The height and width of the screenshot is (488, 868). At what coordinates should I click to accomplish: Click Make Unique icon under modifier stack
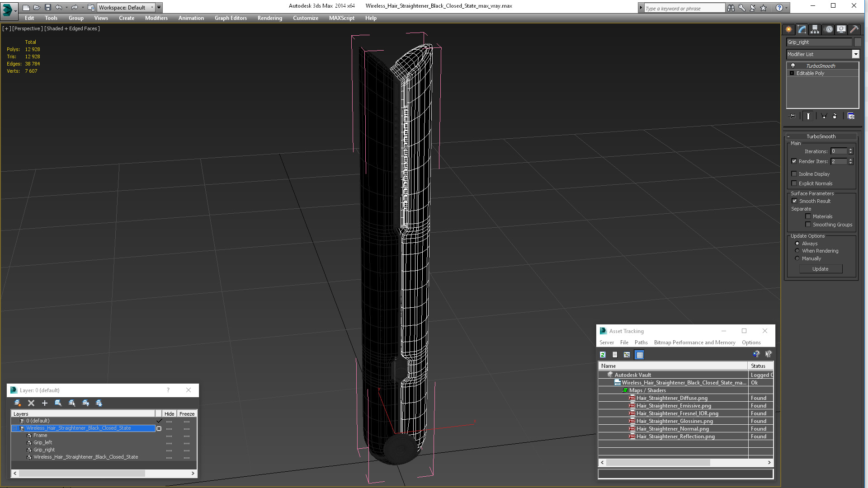pyautogui.click(x=824, y=116)
